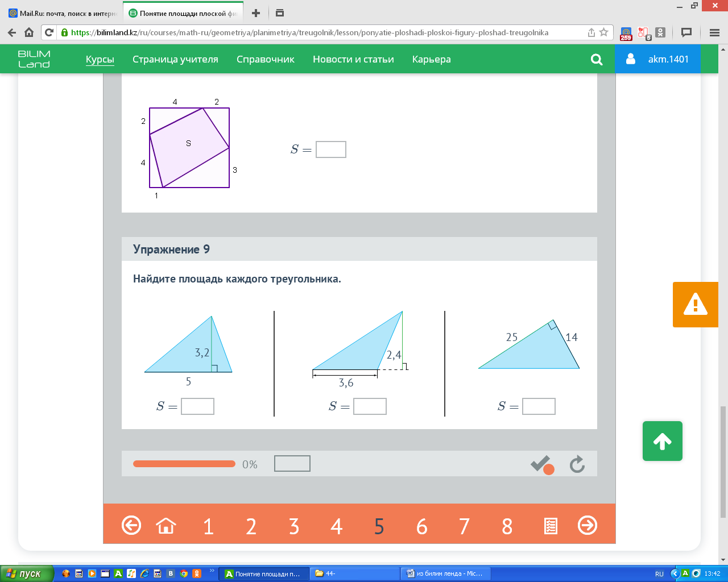Click the orange warning triangle button
728x582 pixels.
[695, 305]
